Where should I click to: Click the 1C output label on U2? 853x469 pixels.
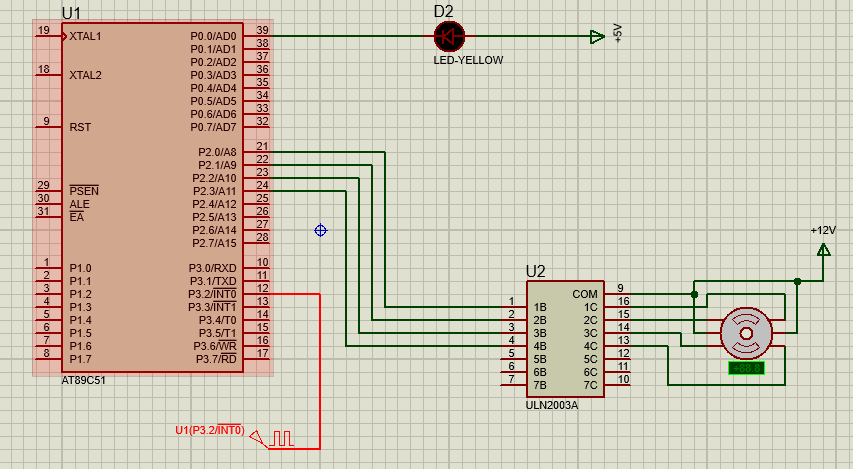click(591, 307)
